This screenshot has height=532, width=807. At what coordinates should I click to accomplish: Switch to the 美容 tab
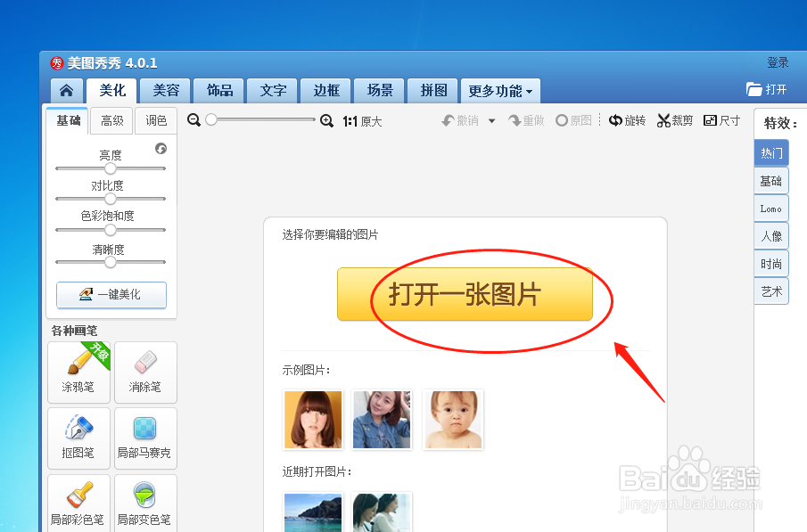(166, 91)
